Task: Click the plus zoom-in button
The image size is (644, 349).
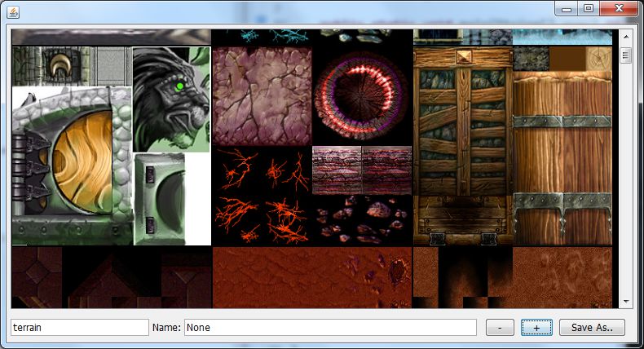Action: [536, 328]
